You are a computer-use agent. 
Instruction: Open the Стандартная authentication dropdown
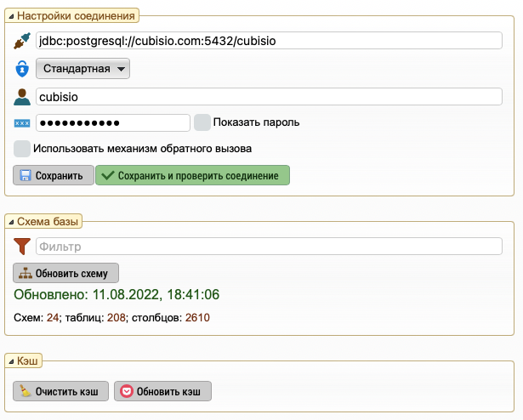tap(82, 69)
